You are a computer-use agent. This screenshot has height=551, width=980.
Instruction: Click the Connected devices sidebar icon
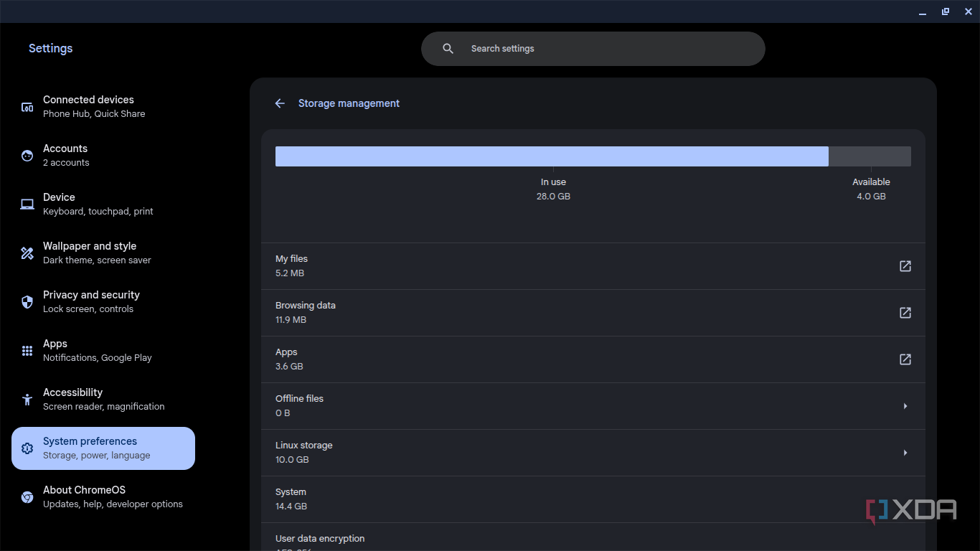tap(27, 107)
